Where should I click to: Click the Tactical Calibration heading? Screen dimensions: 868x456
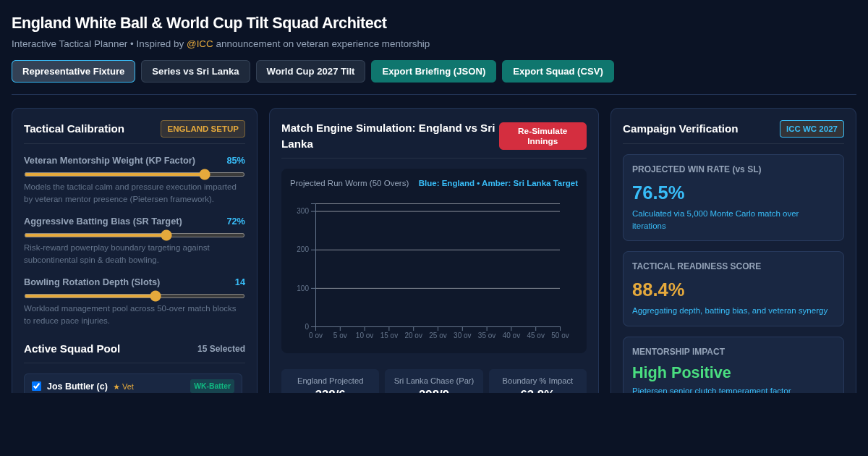[x=74, y=129]
